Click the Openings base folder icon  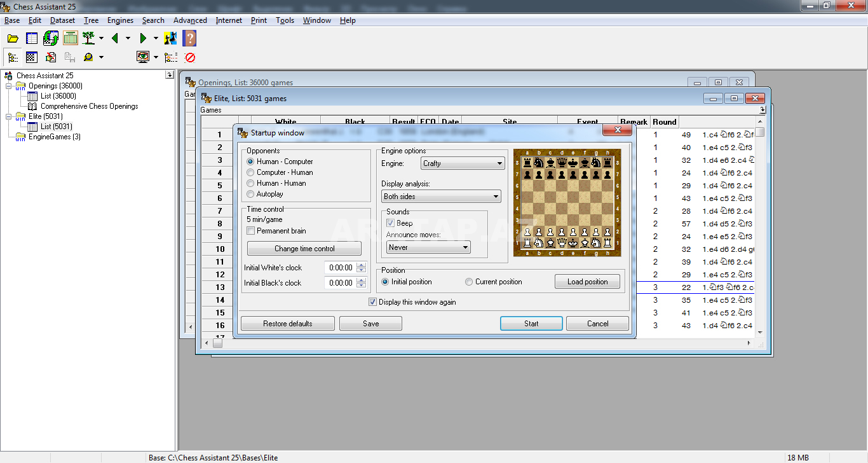[21, 86]
